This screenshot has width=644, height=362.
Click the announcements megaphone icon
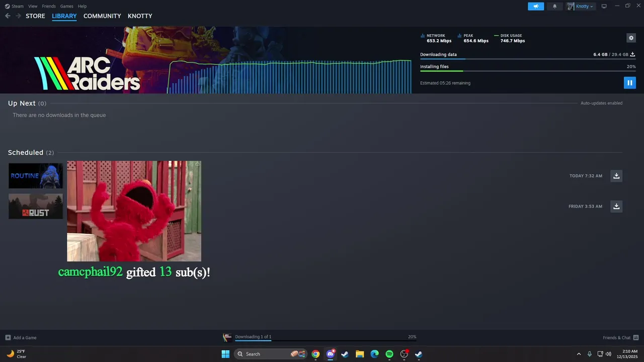click(536, 6)
